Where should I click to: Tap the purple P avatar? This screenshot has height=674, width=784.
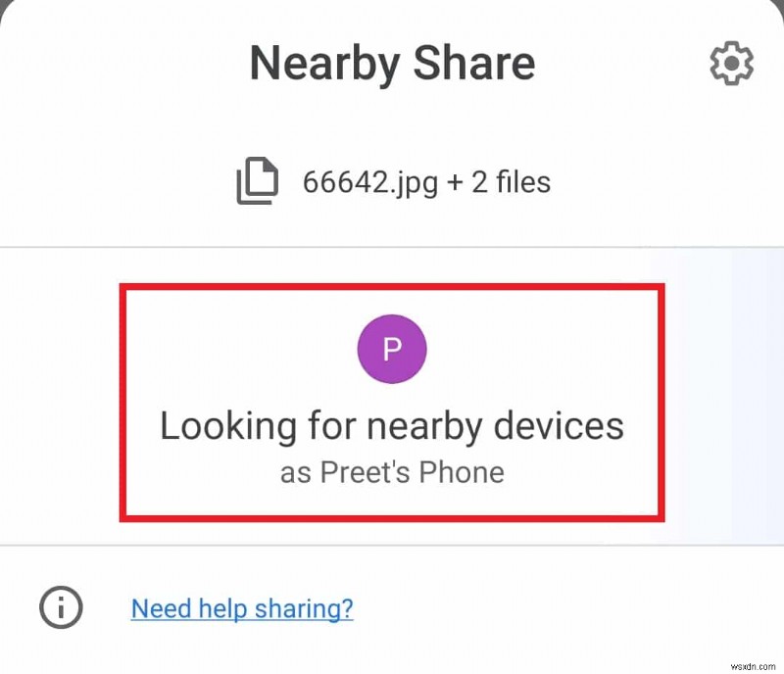click(392, 350)
